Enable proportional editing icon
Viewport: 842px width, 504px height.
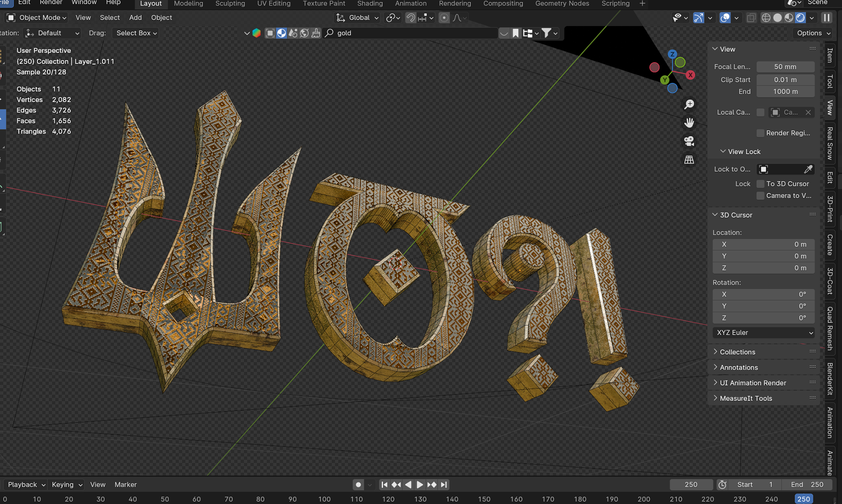point(444,18)
